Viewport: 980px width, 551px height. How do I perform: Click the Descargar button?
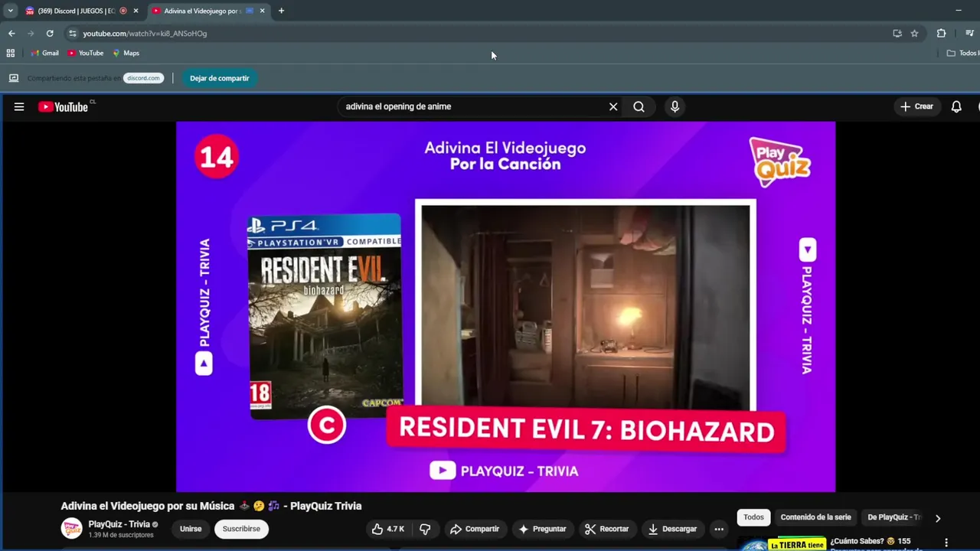pyautogui.click(x=672, y=529)
